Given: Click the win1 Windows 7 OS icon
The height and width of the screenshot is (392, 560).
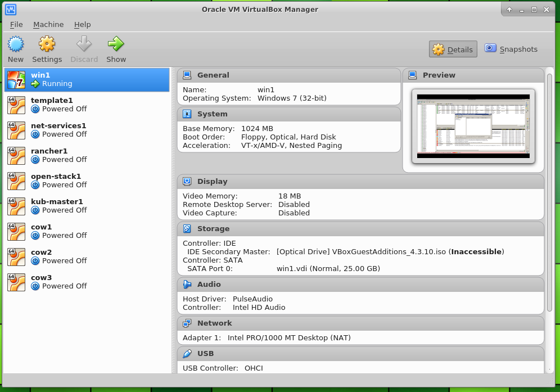Looking at the screenshot, I should pyautogui.click(x=16, y=80).
